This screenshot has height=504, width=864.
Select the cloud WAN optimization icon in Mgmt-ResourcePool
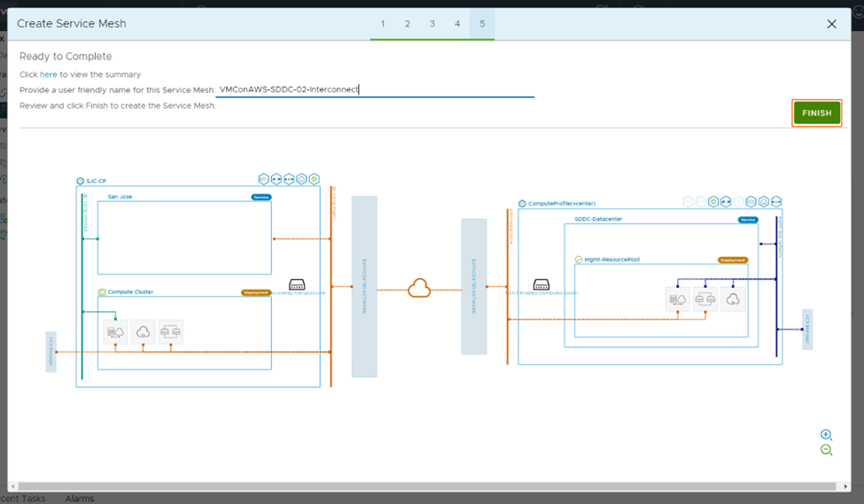point(732,299)
